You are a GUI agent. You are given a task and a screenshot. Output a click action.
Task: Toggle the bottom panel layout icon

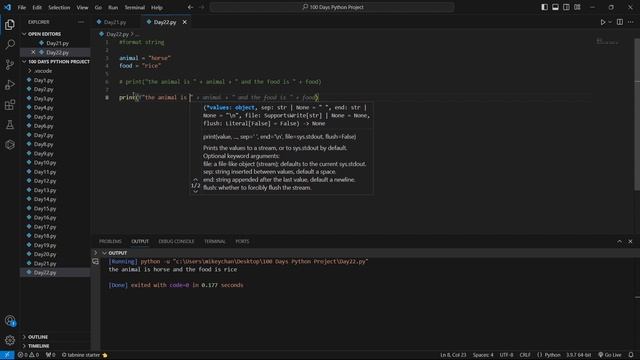tap(556, 7)
